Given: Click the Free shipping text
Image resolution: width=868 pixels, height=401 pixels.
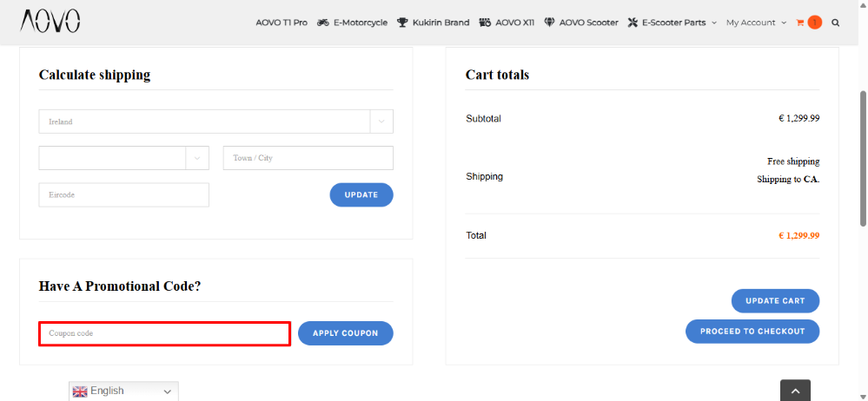Looking at the screenshot, I should click(x=793, y=161).
